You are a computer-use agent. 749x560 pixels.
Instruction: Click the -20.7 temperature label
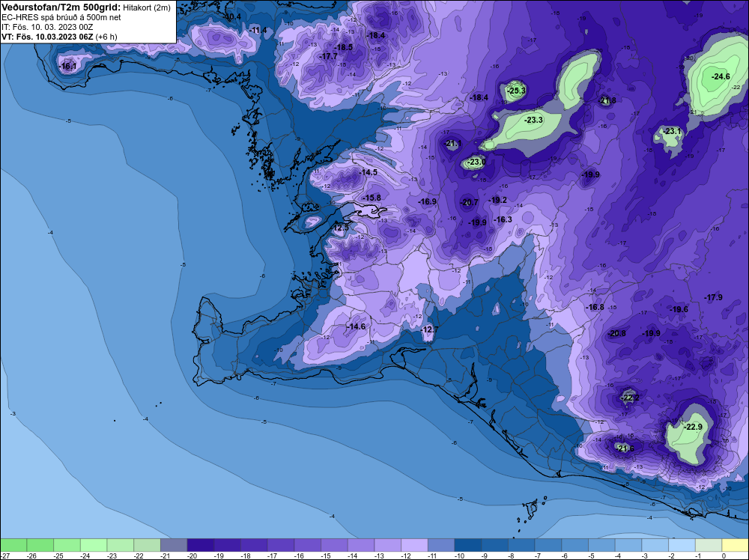[469, 202]
